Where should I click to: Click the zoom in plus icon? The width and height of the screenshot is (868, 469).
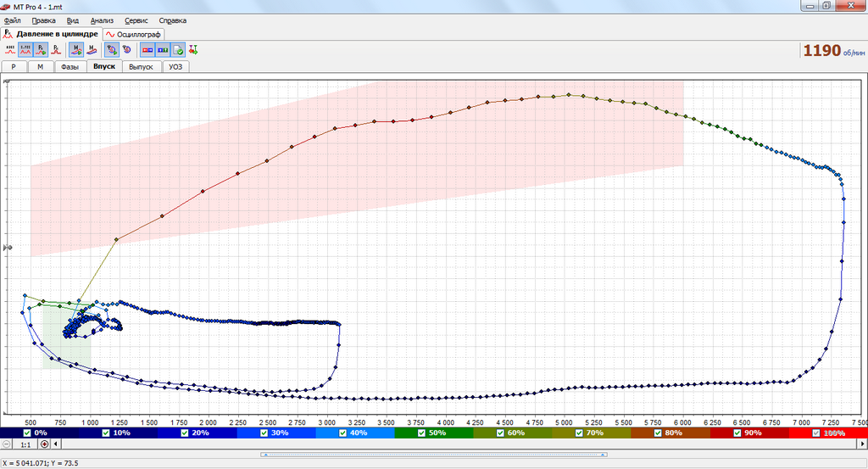(44, 444)
